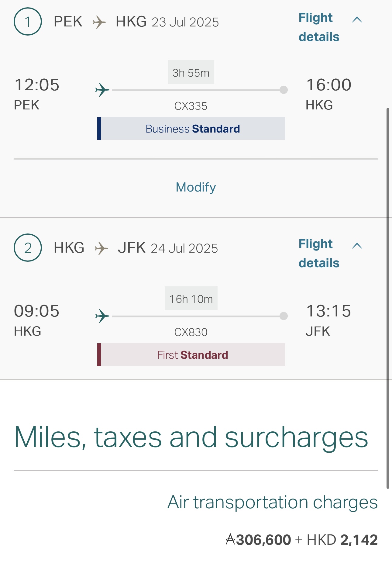Click the green plane icon on CX830 timeline

[x=102, y=316]
